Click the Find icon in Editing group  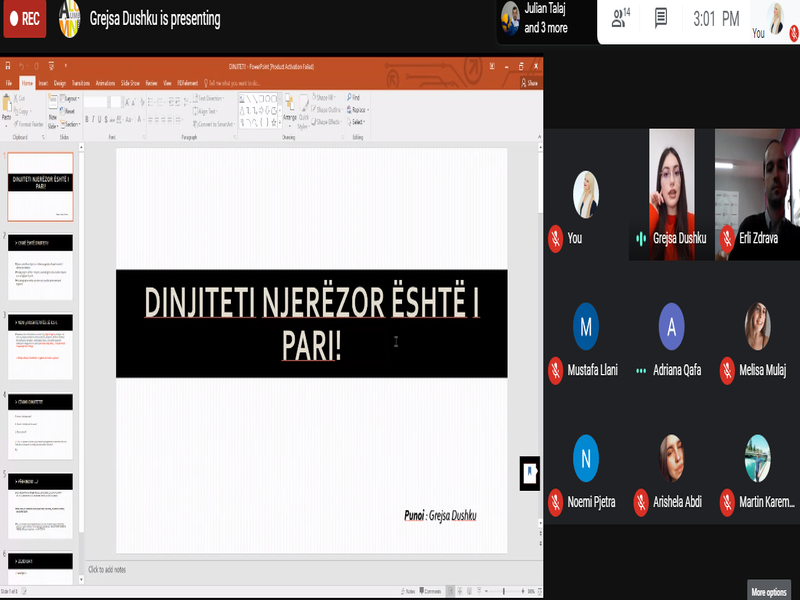[x=355, y=98]
